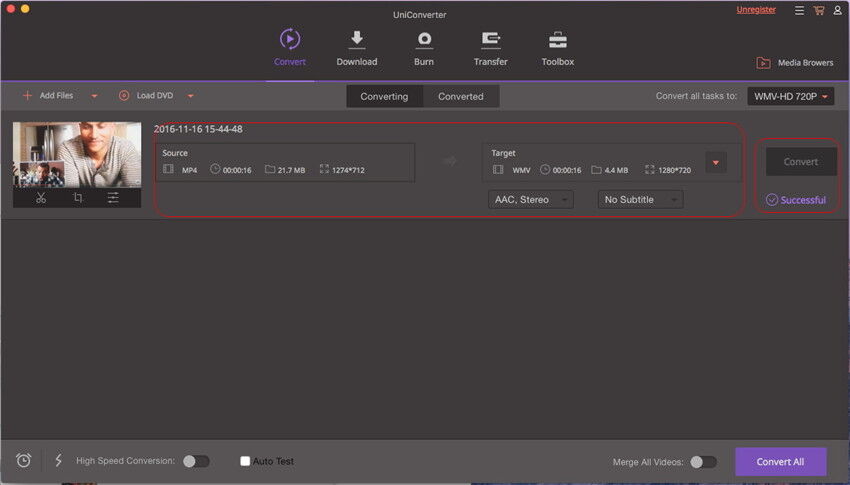Viewport: 850px width, 485px height.
Task: Click the Convert all tasks to label
Action: pos(697,96)
